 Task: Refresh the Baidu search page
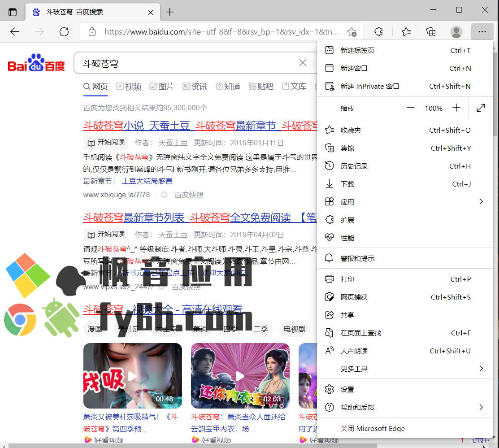(64, 31)
